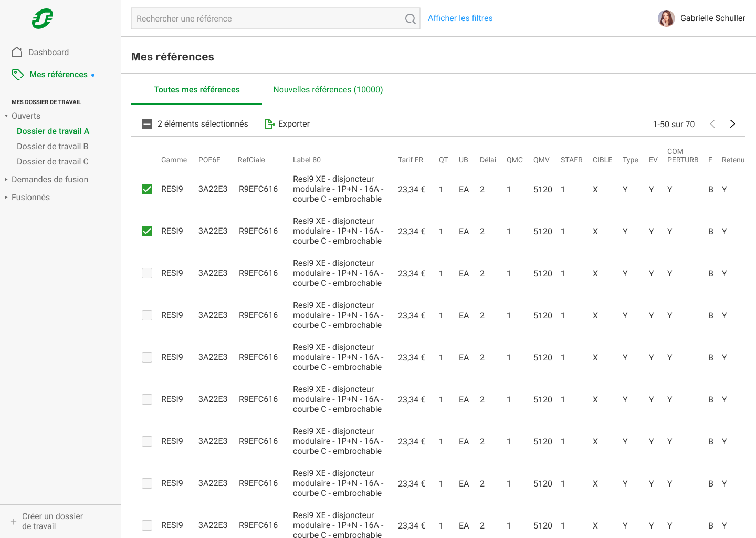
Task: Collapse the Ouverts folder group
Action: pyautogui.click(x=6, y=116)
